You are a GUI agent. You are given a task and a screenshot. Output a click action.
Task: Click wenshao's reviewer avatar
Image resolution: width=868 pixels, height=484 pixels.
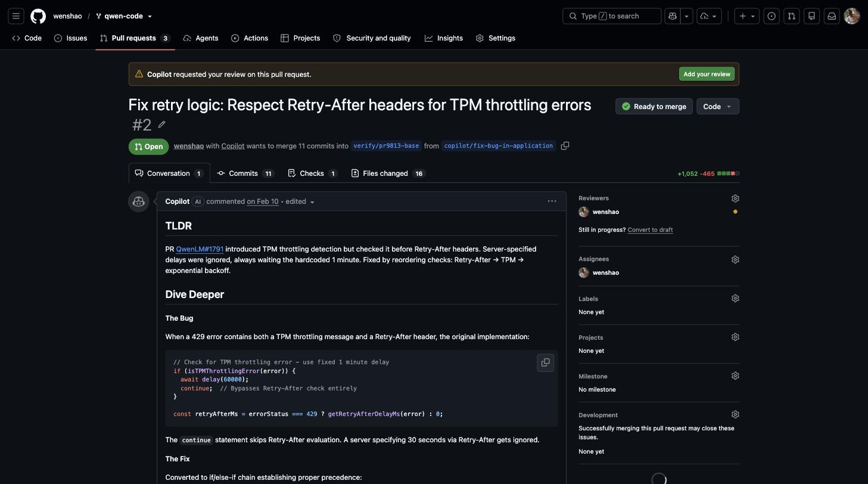point(584,212)
